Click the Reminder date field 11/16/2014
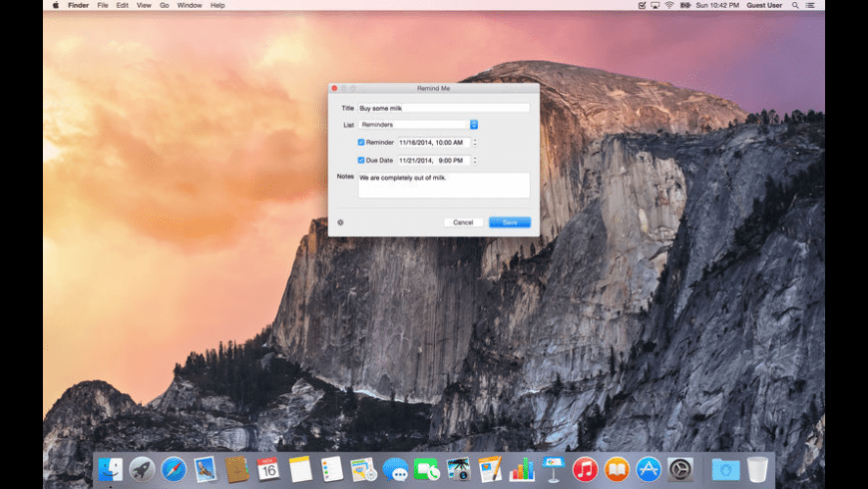This screenshot has width=868, height=489. pyautogui.click(x=434, y=143)
